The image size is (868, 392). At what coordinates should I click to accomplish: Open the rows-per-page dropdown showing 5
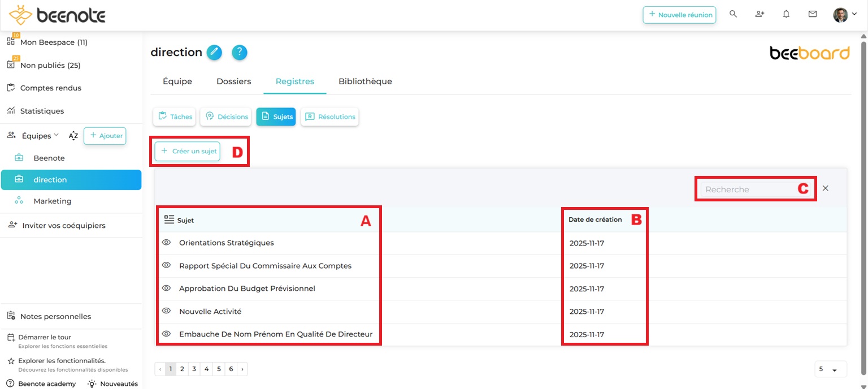point(830,369)
